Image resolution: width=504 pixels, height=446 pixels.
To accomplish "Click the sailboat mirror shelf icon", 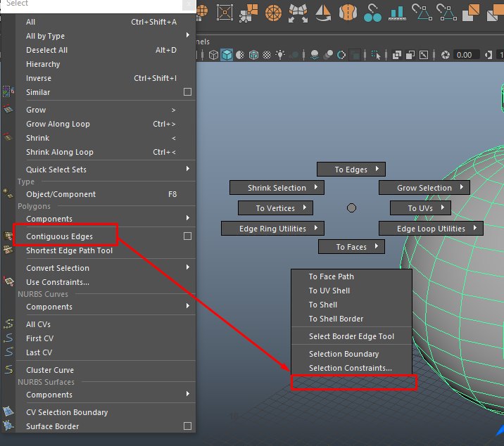I will coord(323,13).
